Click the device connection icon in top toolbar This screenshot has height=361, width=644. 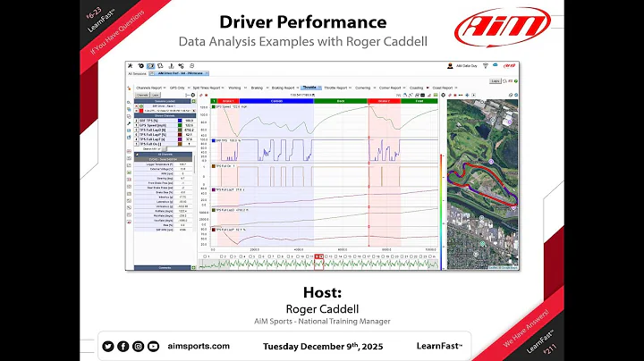tap(181, 65)
